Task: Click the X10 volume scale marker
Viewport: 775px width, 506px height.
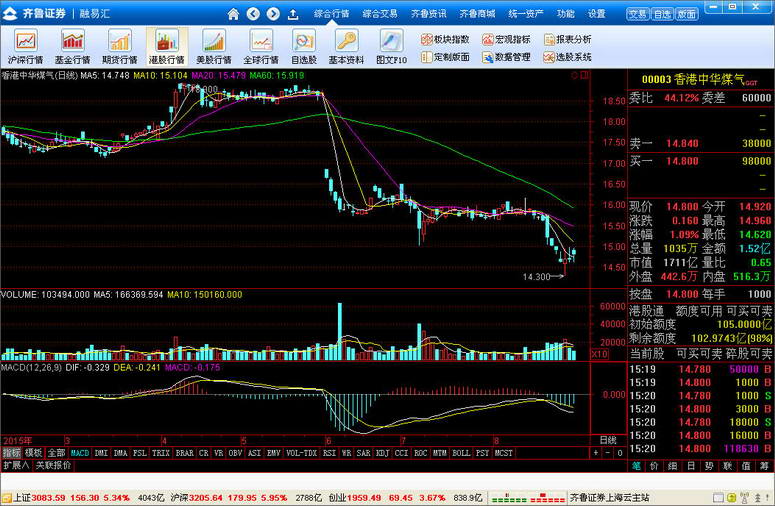Action: 600,354
